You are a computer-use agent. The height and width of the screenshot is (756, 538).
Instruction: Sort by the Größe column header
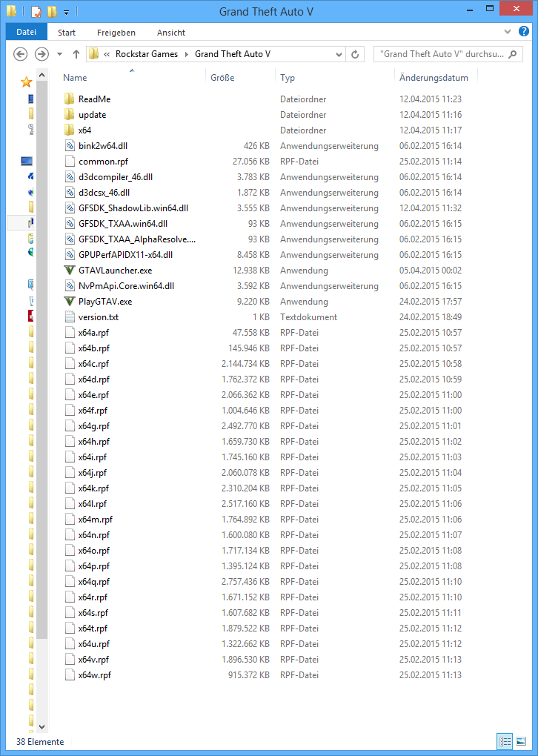click(x=222, y=78)
